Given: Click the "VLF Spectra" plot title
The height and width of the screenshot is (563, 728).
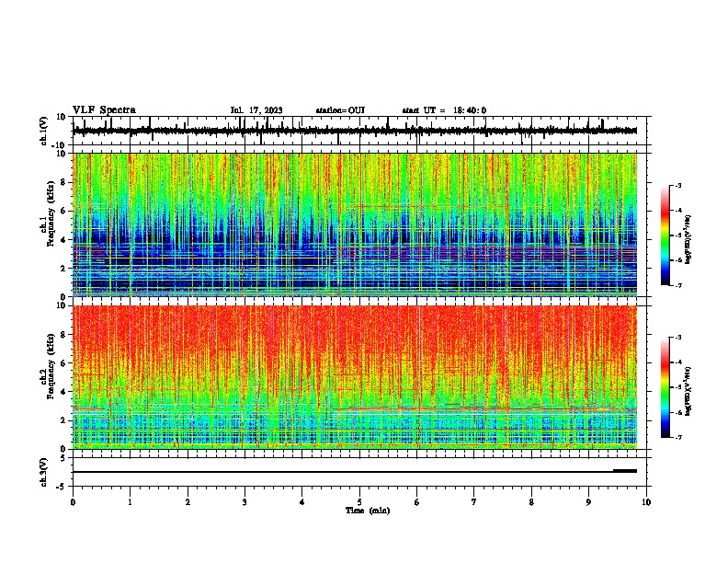Looking at the screenshot, I should [x=104, y=110].
